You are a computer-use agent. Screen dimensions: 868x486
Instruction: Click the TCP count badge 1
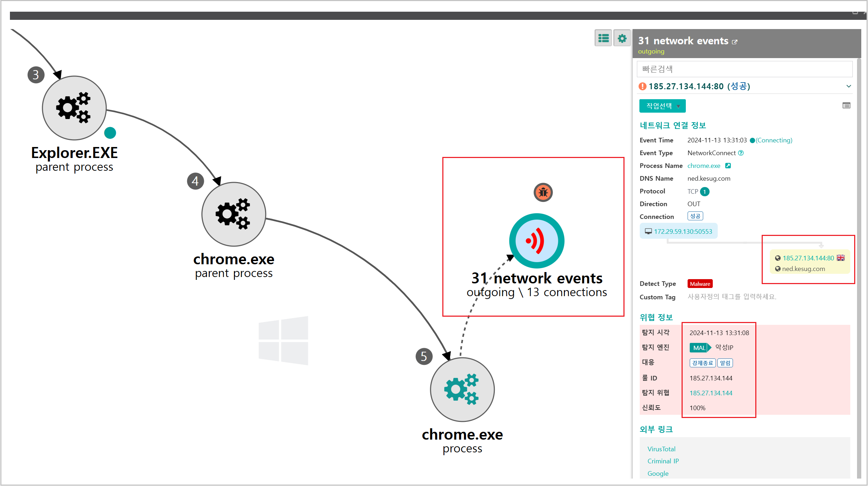point(705,192)
